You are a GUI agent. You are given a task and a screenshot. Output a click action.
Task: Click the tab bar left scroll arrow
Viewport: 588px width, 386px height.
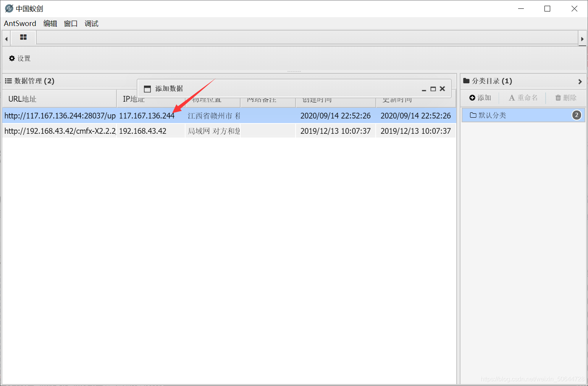(6, 39)
